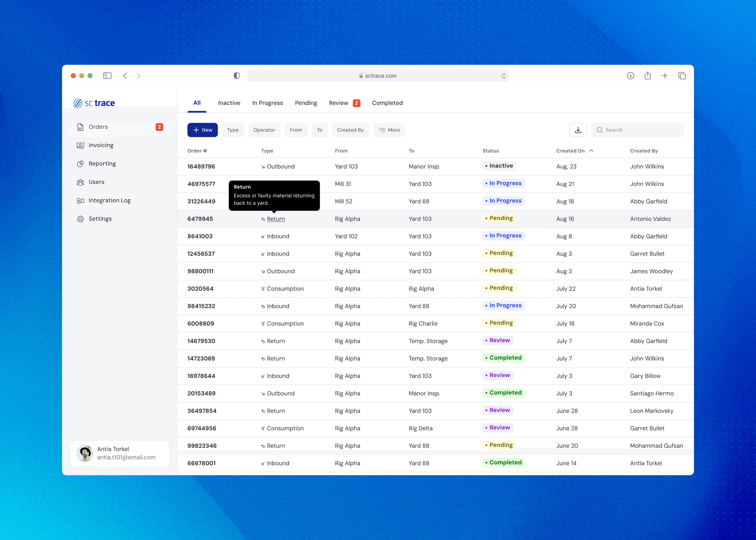Reload the page using refresh icon
The height and width of the screenshot is (540, 756).
[x=503, y=76]
